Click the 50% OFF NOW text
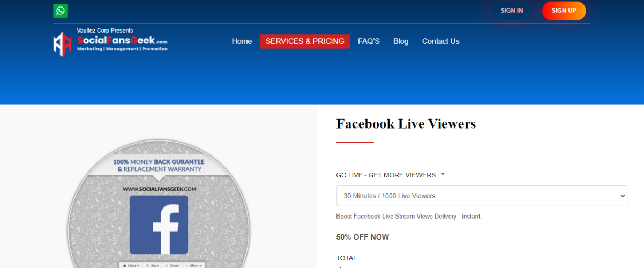This screenshot has width=644, height=268. (x=362, y=237)
